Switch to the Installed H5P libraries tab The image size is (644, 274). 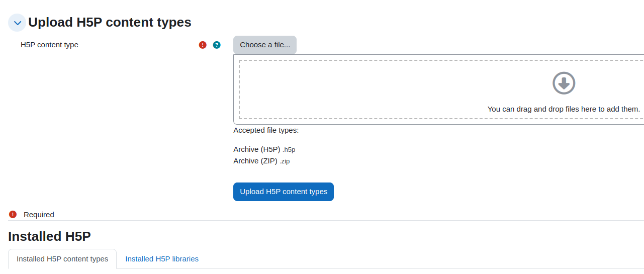click(x=162, y=259)
